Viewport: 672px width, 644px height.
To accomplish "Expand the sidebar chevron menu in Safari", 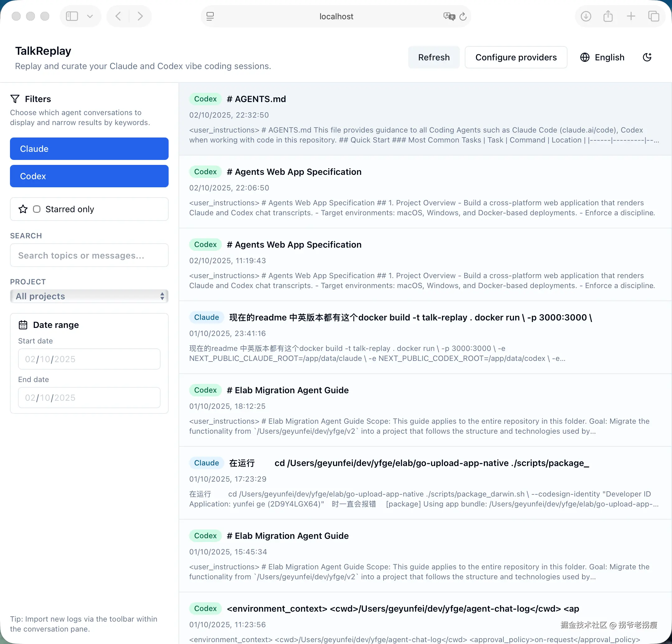I will pyautogui.click(x=90, y=16).
